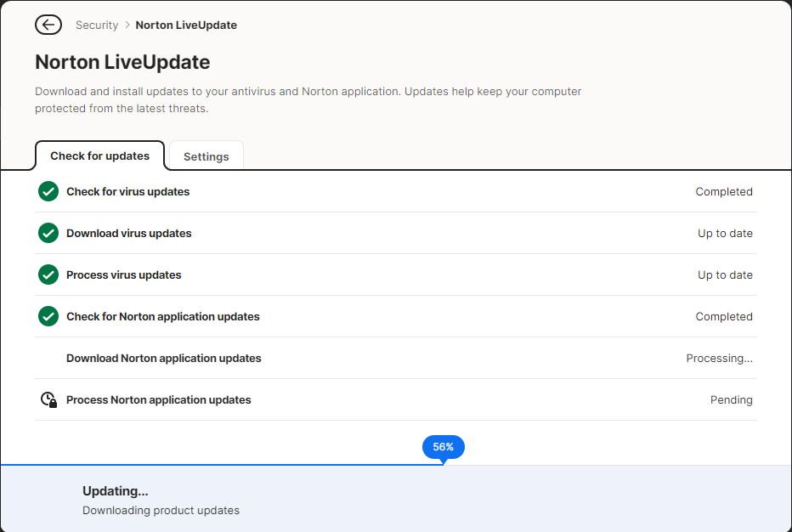Click checkmark beside Check for Norton application updates
The image size is (792, 532).
(x=48, y=316)
